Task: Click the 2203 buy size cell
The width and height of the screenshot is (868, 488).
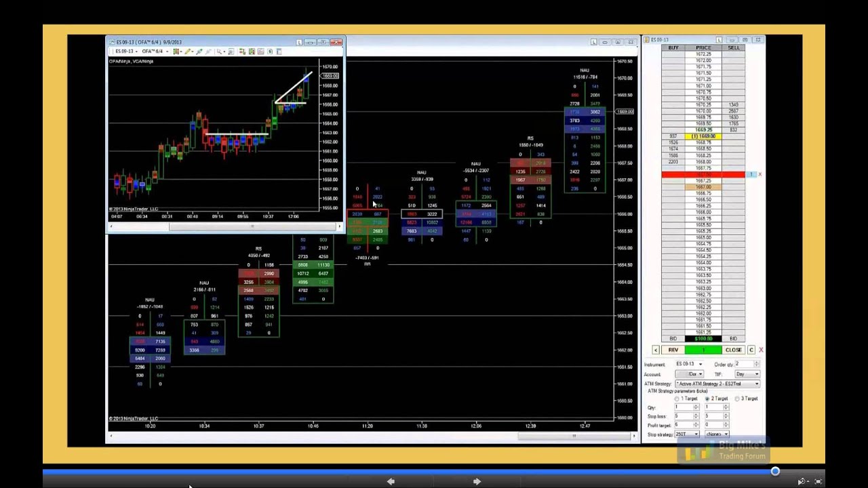Action: click(x=673, y=161)
